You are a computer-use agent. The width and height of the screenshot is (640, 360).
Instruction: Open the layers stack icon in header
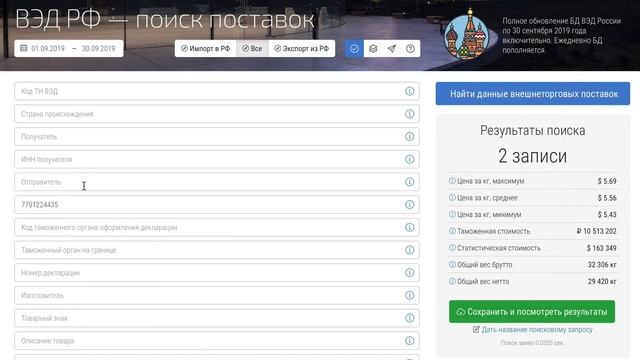(x=373, y=49)
